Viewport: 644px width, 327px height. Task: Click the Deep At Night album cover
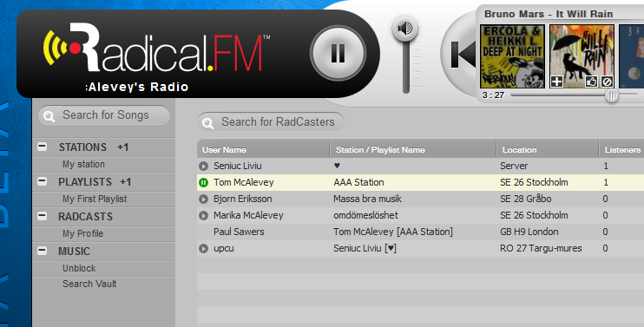(512, 56)
